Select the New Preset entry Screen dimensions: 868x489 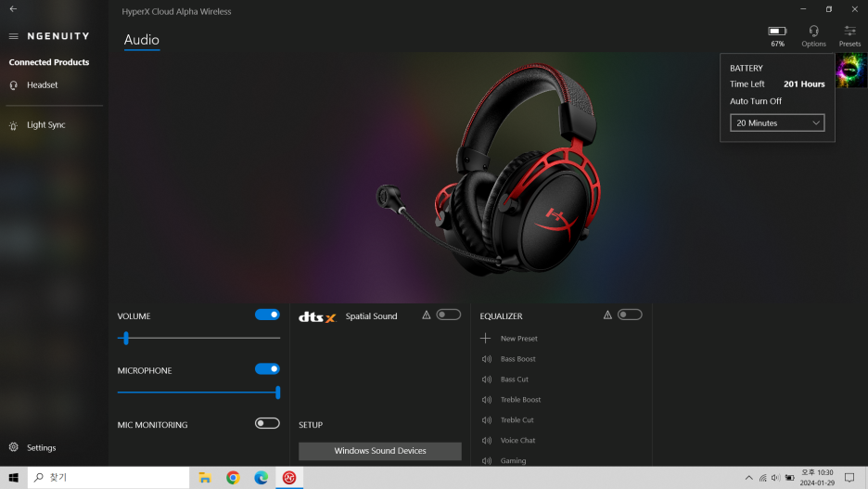[518, 339]
